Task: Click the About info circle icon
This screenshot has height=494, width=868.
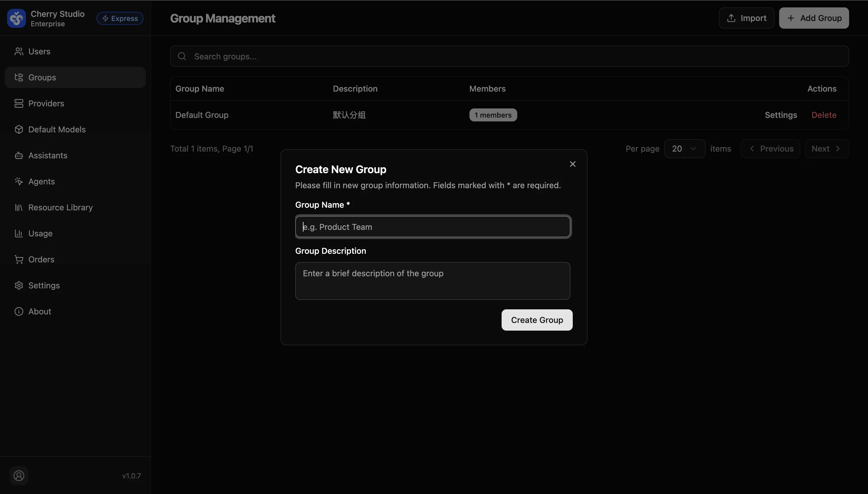Action: point(19,311)
